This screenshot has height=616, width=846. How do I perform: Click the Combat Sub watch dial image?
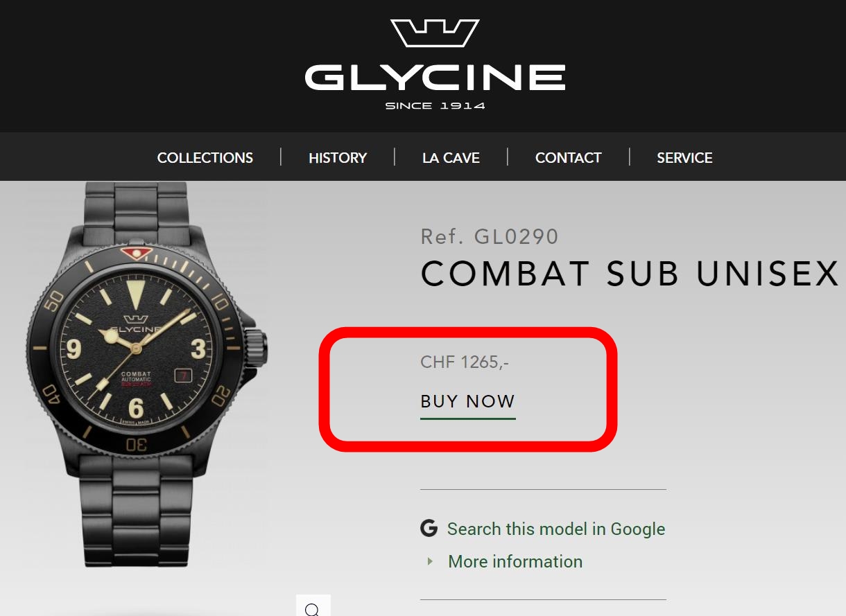[x=137, y=345]
